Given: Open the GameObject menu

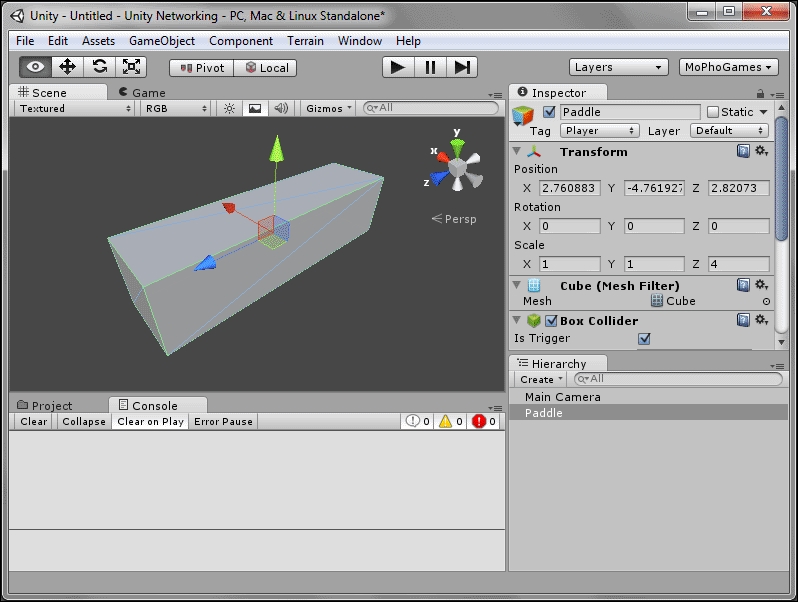Looking at the screenshot, I should (x=162, y=41).
